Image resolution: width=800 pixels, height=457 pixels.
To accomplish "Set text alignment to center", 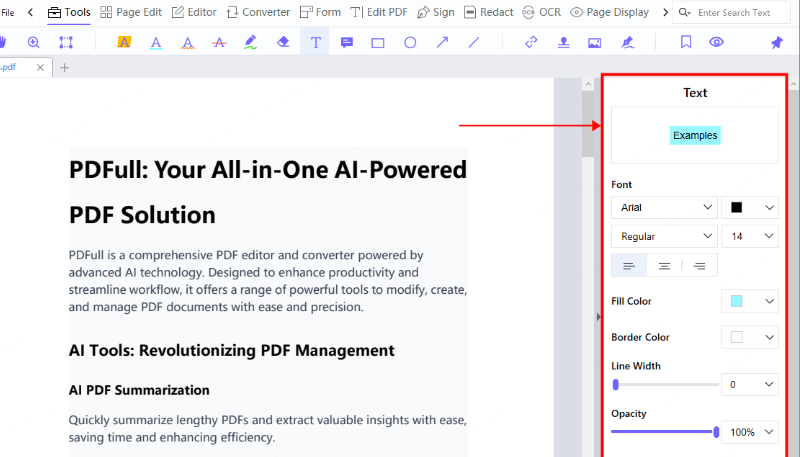I will pos(664,266).
